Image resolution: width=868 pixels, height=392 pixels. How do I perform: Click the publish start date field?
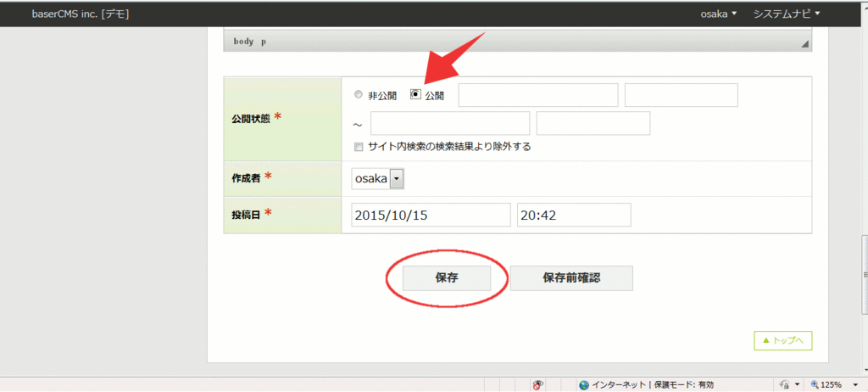pyautogui.click(x=538, y=95)
